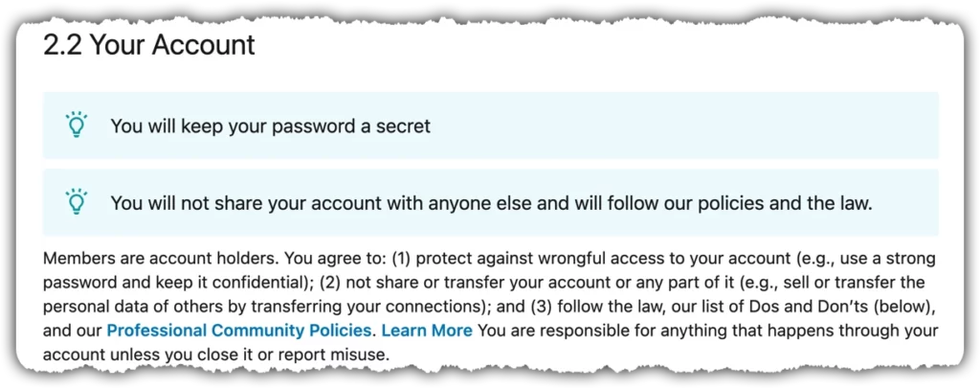
Task: Click the word "secret" in the first tip
Action: pos(403,126)
